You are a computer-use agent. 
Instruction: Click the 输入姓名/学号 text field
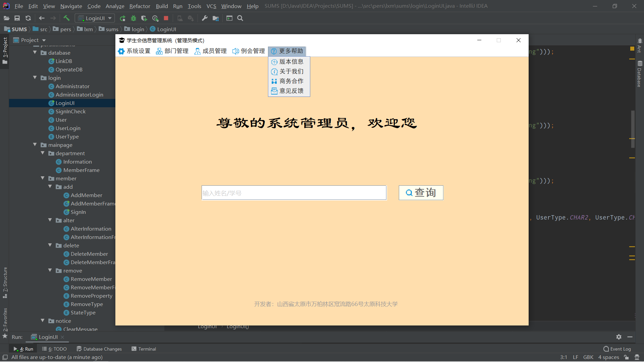(x=294, y=193)
